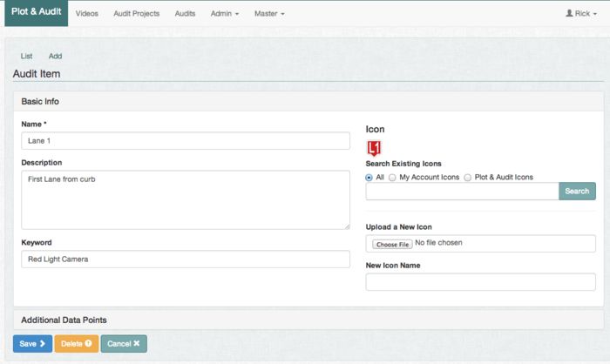Click the orange Delete button
This screenshot has height=364, width=610.
coord(77,344)
